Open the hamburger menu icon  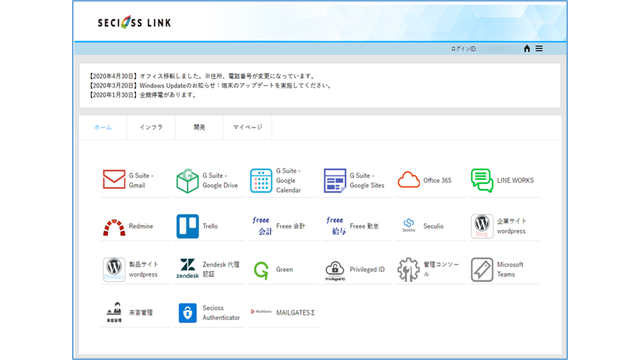(x=539, y=49)
